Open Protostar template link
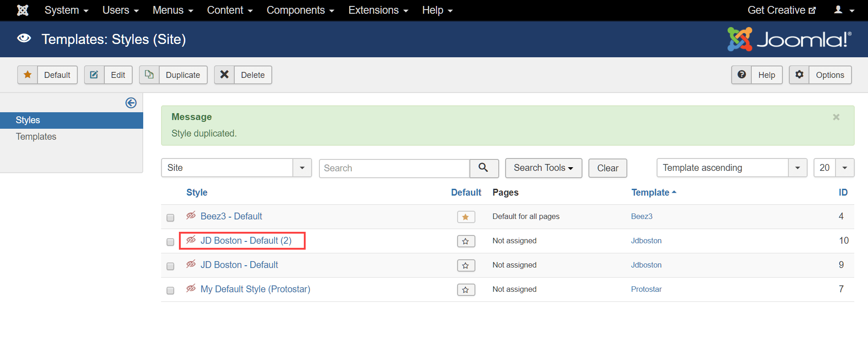This screenshot has height=339, width=868. [x=646, y=289]
